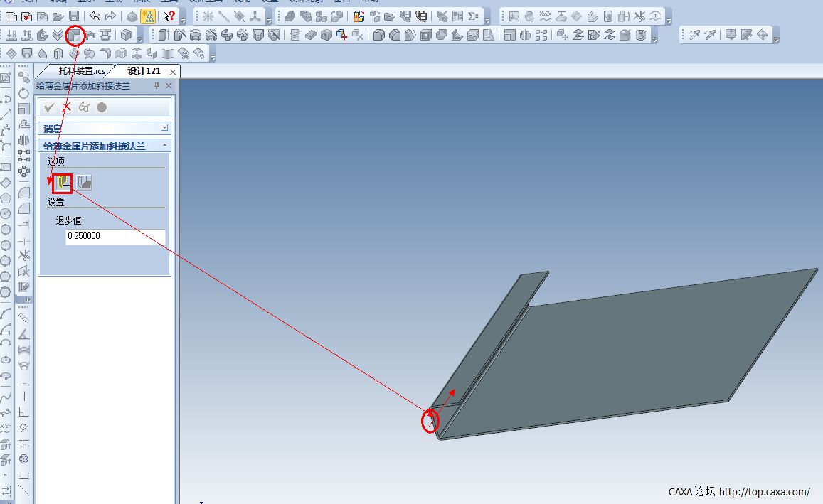Click the Save file toolbar icon
Image resolution: width=823 pixels, height=504 pixels.
(x=74, y=16)
